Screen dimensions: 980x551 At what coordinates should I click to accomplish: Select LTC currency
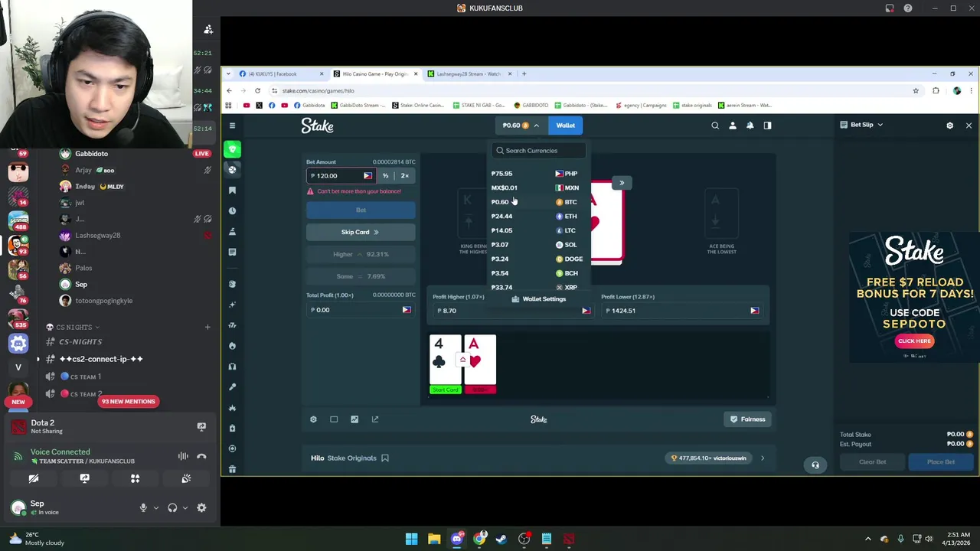point(537,230)
